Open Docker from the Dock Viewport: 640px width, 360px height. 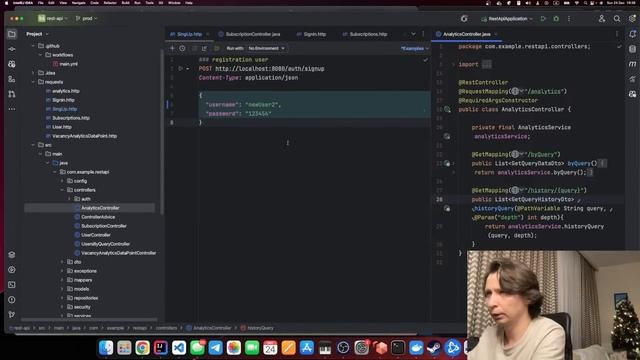416,348
